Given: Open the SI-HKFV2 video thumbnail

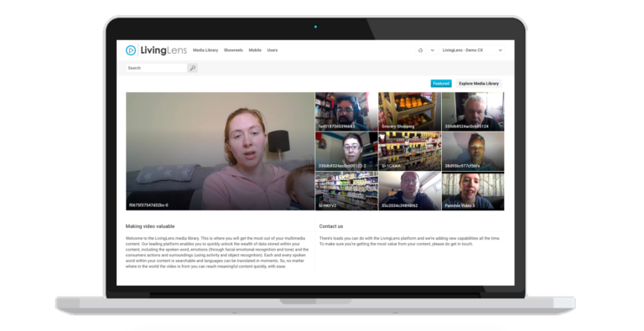Looking at the screenshot, I should (346, 191).
